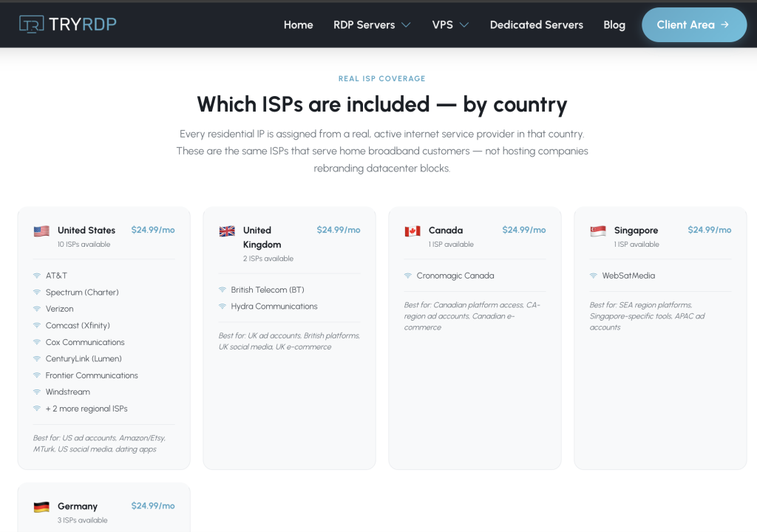Click the wifi icon beside AT&T

tap(37, 276)
